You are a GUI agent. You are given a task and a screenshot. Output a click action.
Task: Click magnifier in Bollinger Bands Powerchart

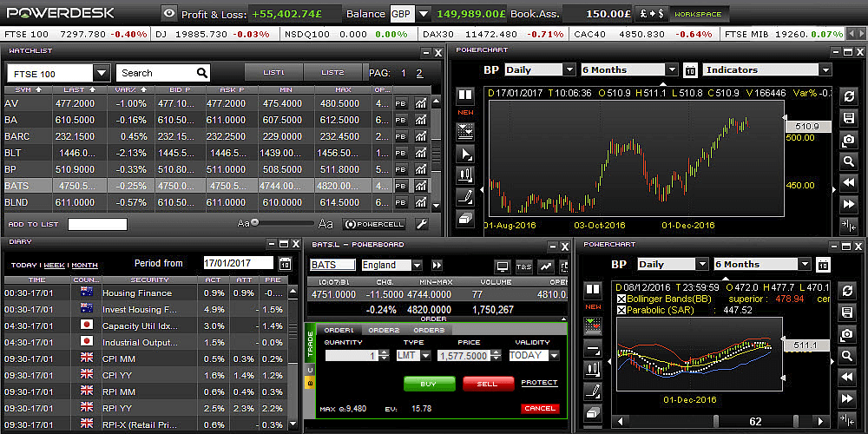tap(846, 356)
